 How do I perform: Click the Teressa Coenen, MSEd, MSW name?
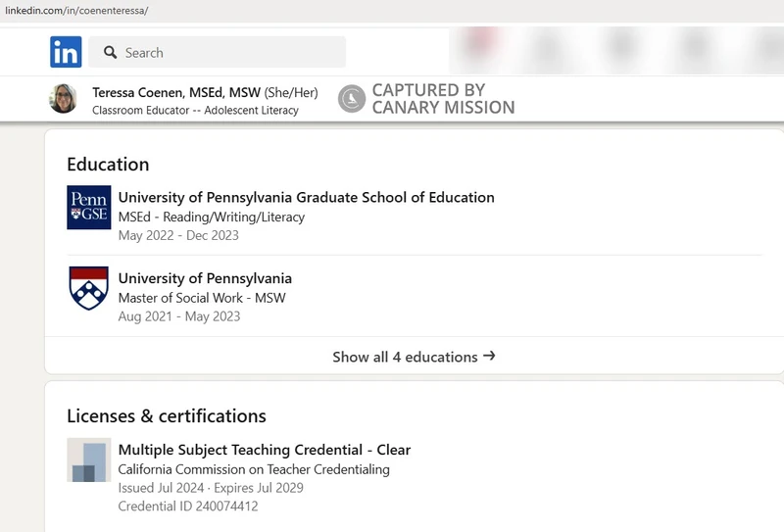click(175, 92)
